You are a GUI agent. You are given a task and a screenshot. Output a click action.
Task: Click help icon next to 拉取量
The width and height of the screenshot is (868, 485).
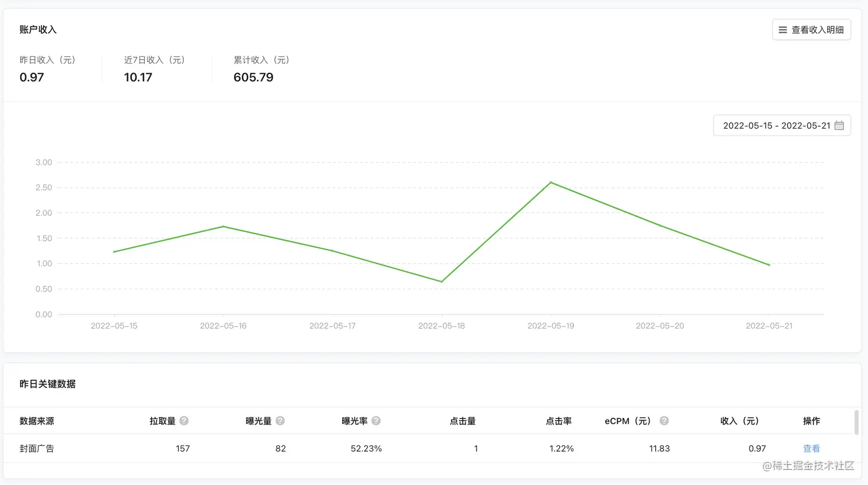click(x=184, y=421)
